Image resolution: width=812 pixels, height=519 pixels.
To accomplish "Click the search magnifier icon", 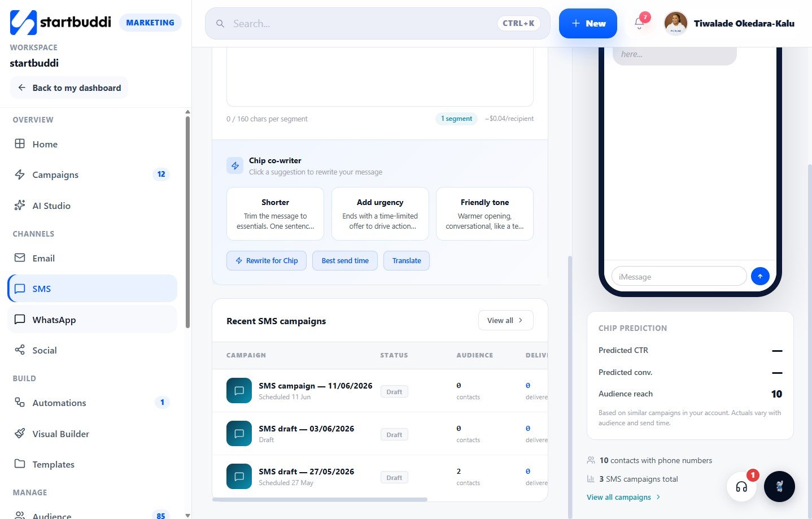I will coord(220,24).
